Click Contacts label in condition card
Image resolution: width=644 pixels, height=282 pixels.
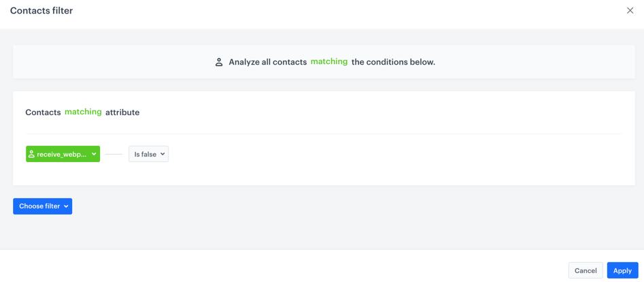pyautogui.click(x=43, y=112)
